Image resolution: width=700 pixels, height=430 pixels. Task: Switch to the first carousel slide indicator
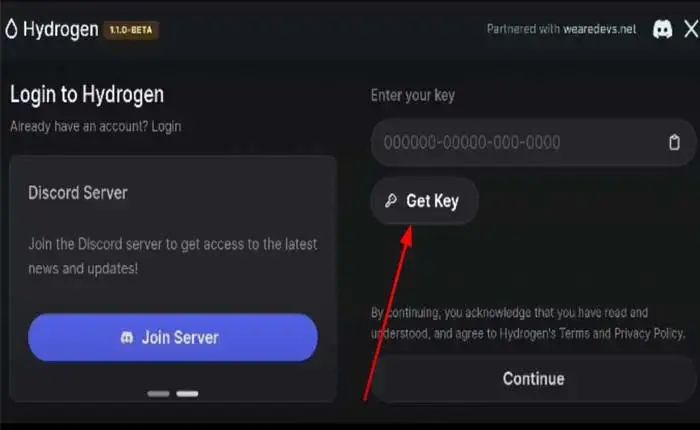(x=158, y=394)
